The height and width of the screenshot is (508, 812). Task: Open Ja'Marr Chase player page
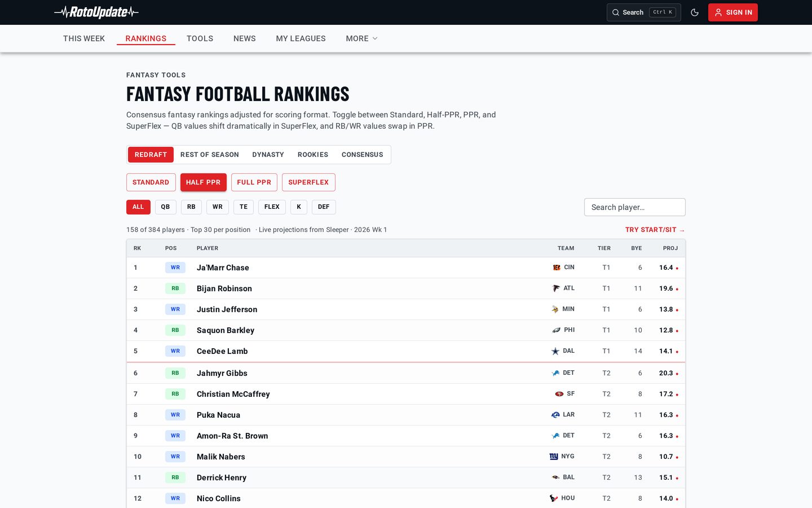coord(223,268)
